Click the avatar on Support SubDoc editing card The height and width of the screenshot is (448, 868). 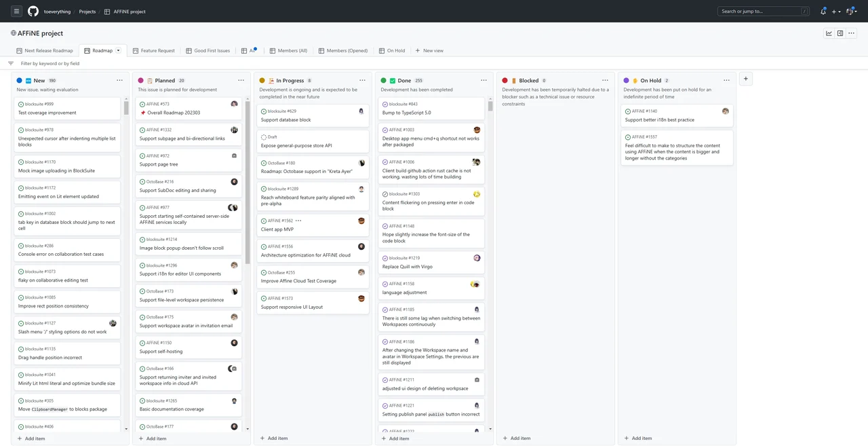(234, 182)
